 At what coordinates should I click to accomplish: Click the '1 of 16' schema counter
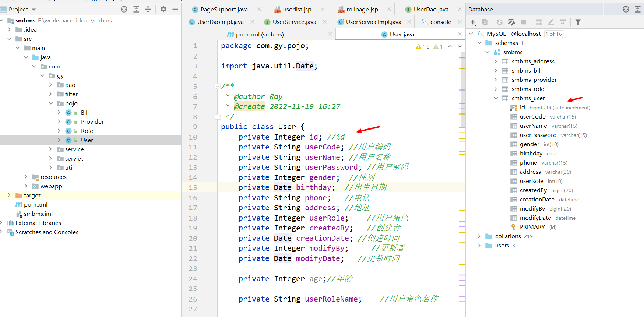click(554, 34)
